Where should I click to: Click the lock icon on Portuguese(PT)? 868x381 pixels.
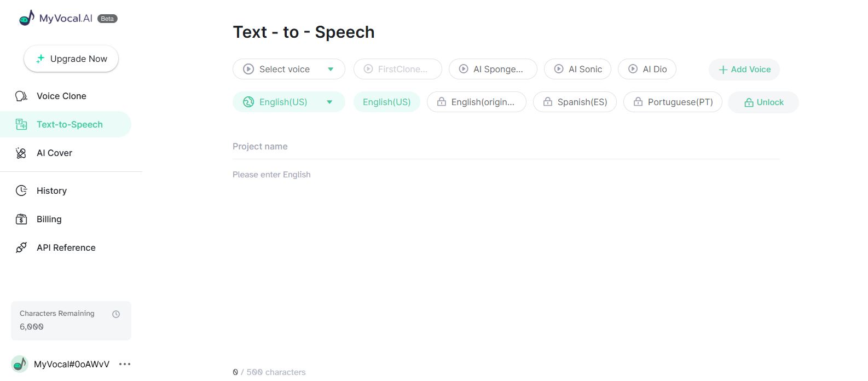point(638,102)
